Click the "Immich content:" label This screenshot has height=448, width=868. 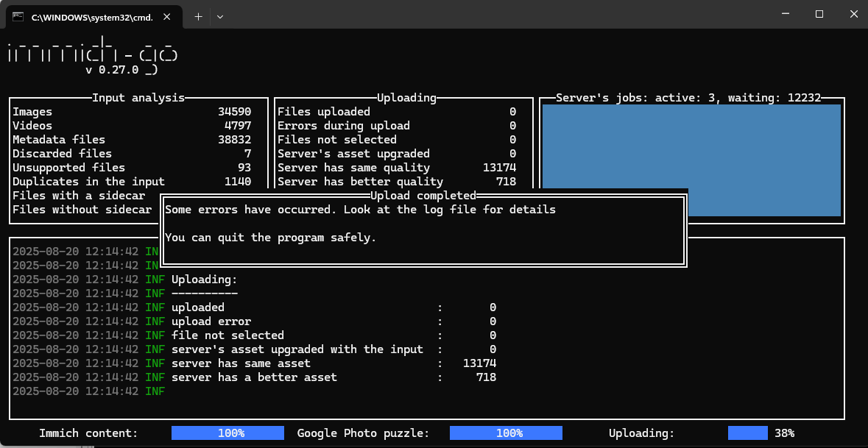(x=88, y=433)
